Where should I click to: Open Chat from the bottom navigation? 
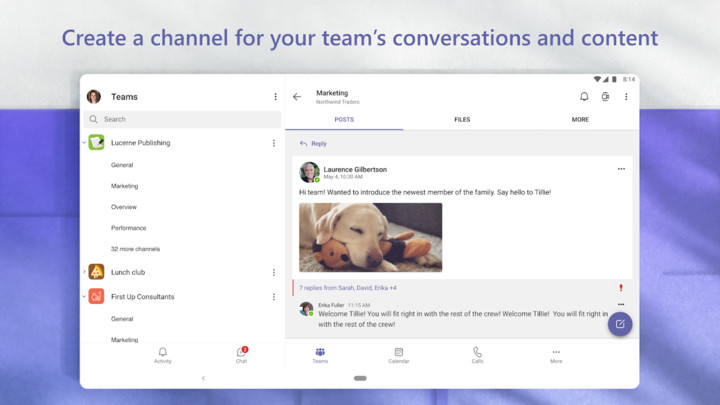click(241, 355)
